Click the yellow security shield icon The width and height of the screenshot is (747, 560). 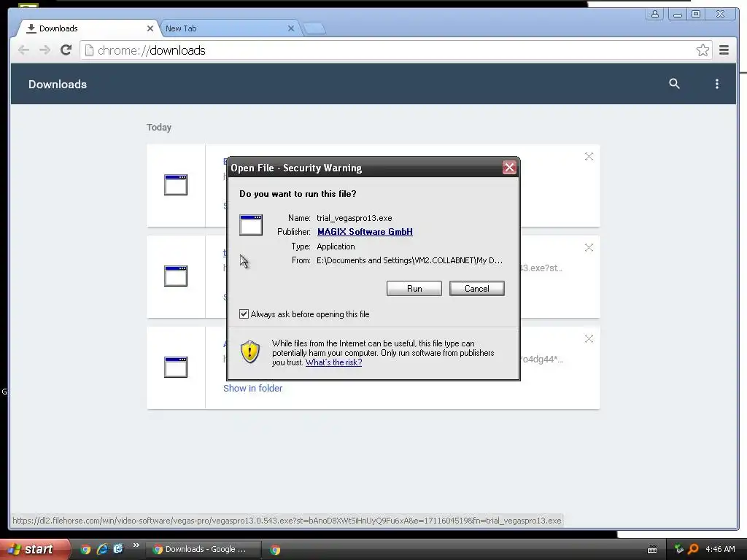point(250,352)
